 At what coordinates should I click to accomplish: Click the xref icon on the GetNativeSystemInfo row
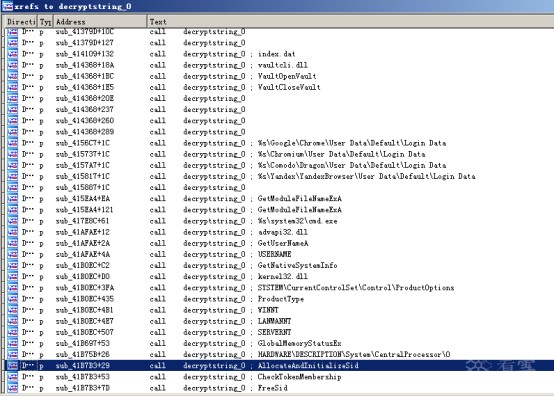point(12,265)
